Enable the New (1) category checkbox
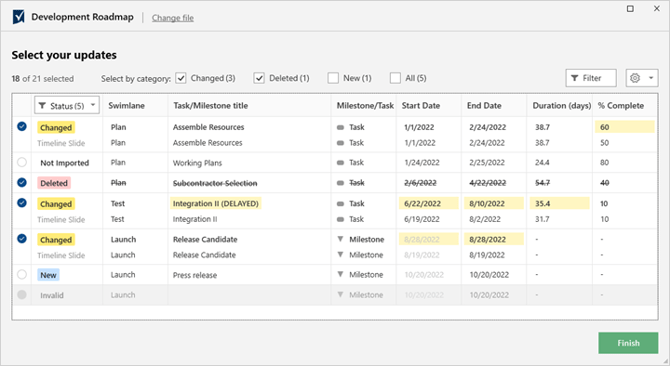 (333, 78)
